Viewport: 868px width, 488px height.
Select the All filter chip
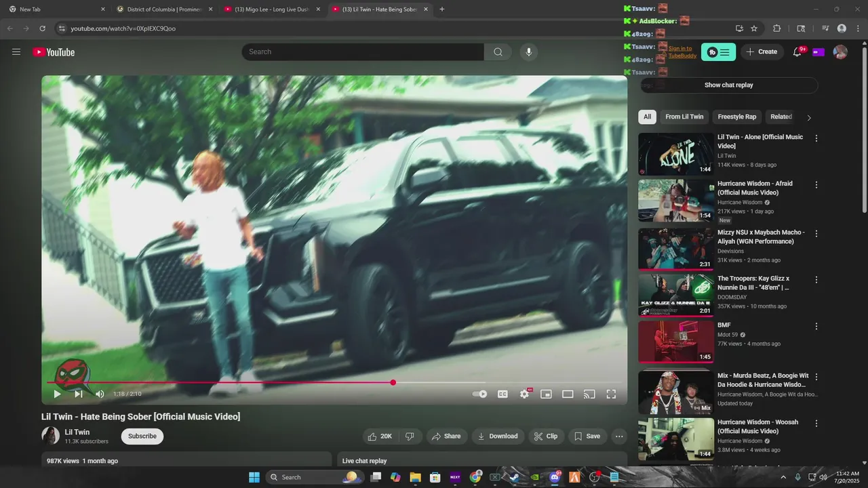(648, 117)
